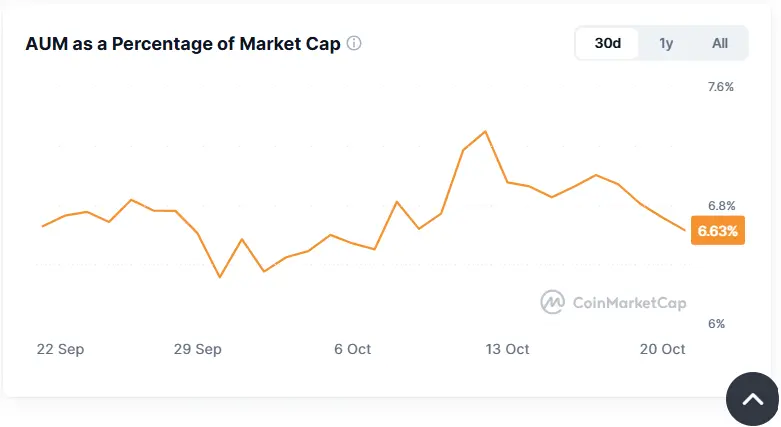
Task: Click the chart title 'AUM as a Percentage of Market Cap'
Action: [x=183, y=44]
